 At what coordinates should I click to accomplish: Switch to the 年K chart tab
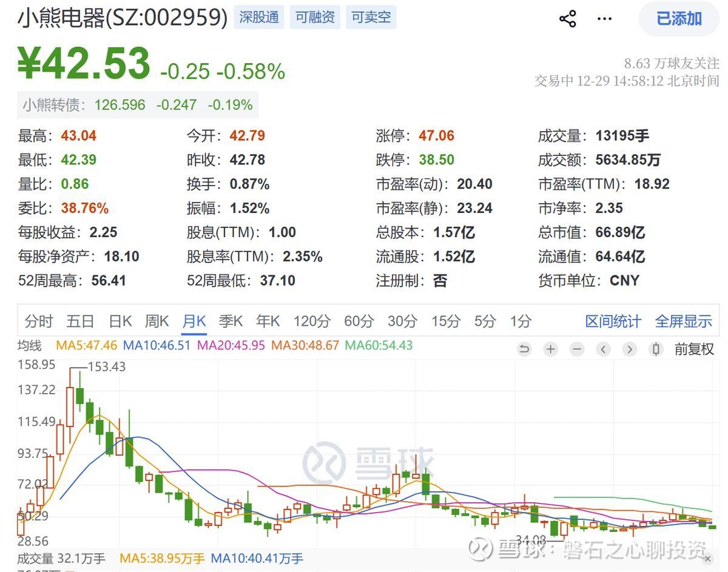(268, 321)
